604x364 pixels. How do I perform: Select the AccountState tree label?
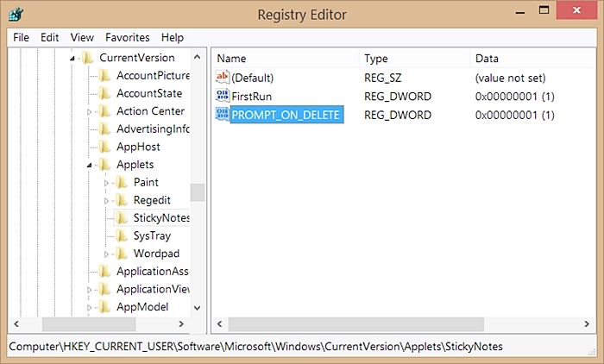(x=149, y=93)
